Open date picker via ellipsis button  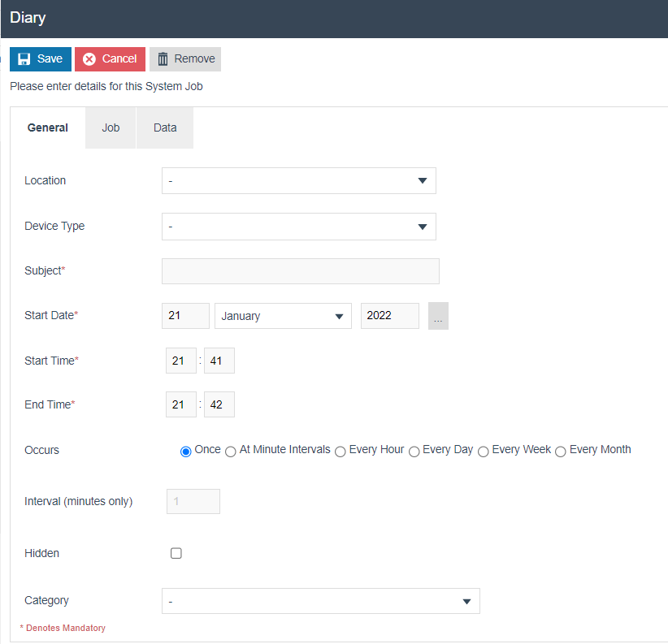point(438,317)
